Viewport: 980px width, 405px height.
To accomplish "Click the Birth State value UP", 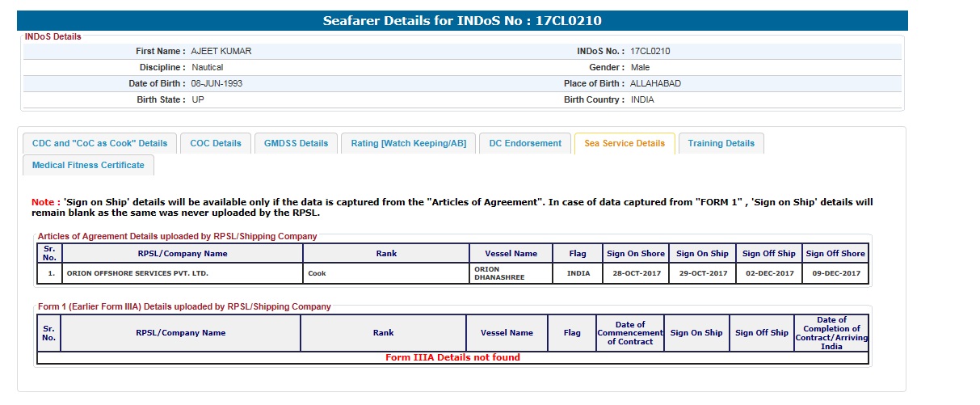I will coord(198,99).
